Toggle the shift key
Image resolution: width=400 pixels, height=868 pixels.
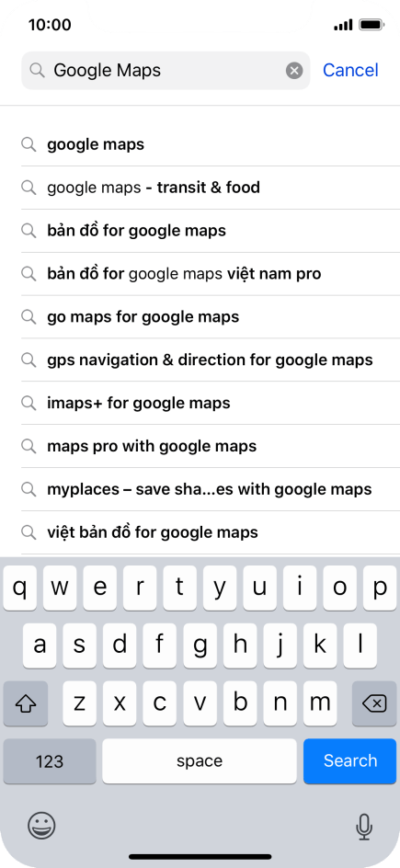pos(26,703)
